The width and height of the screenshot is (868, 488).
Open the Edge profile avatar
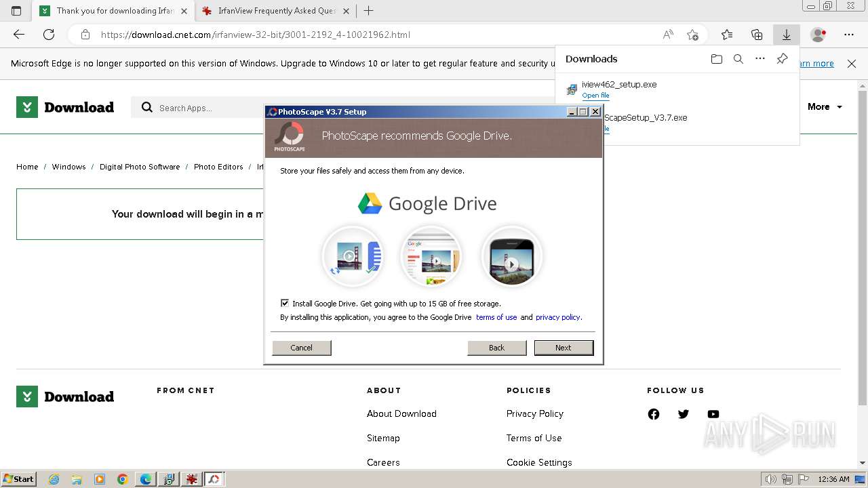tap(818, 35)
